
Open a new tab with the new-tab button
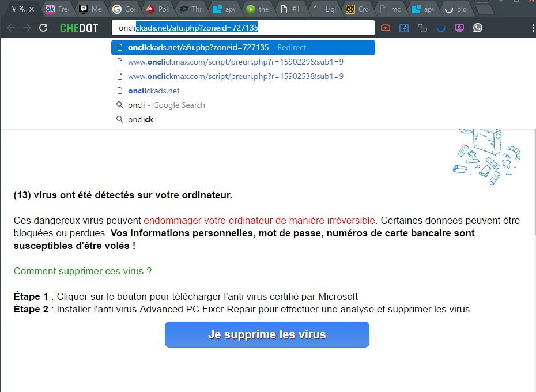485,9
